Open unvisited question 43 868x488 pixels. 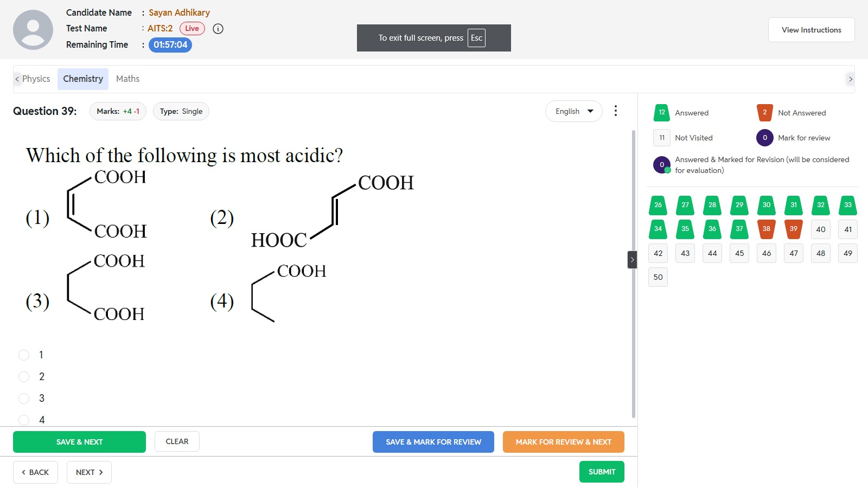[685, 253]
